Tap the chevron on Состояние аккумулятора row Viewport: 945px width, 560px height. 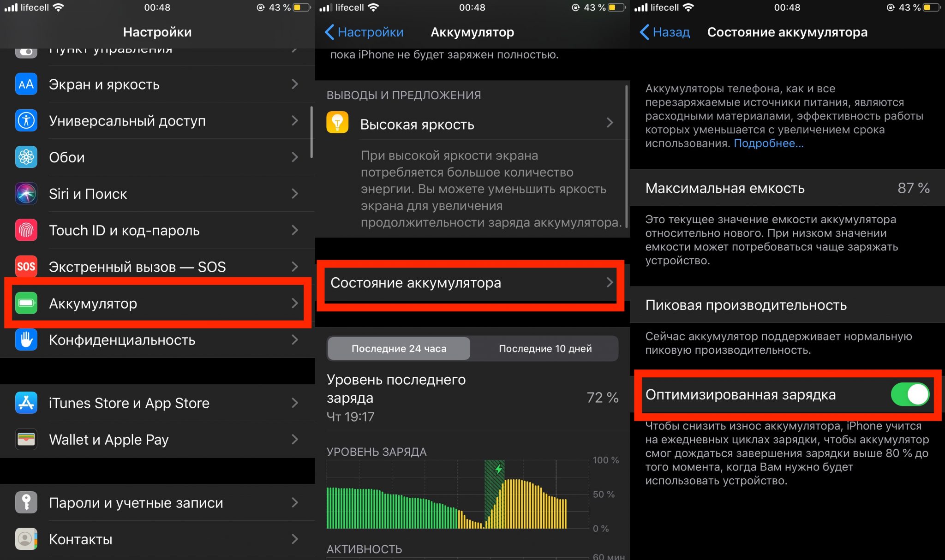click(x=610, y=282)
